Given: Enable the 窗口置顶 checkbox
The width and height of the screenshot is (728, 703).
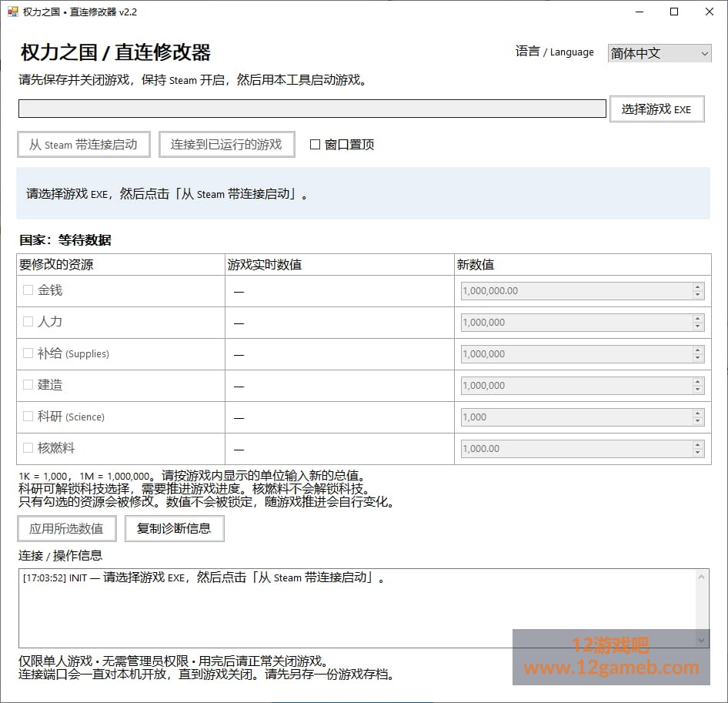Looking at the screenshot, I should 315,145.
